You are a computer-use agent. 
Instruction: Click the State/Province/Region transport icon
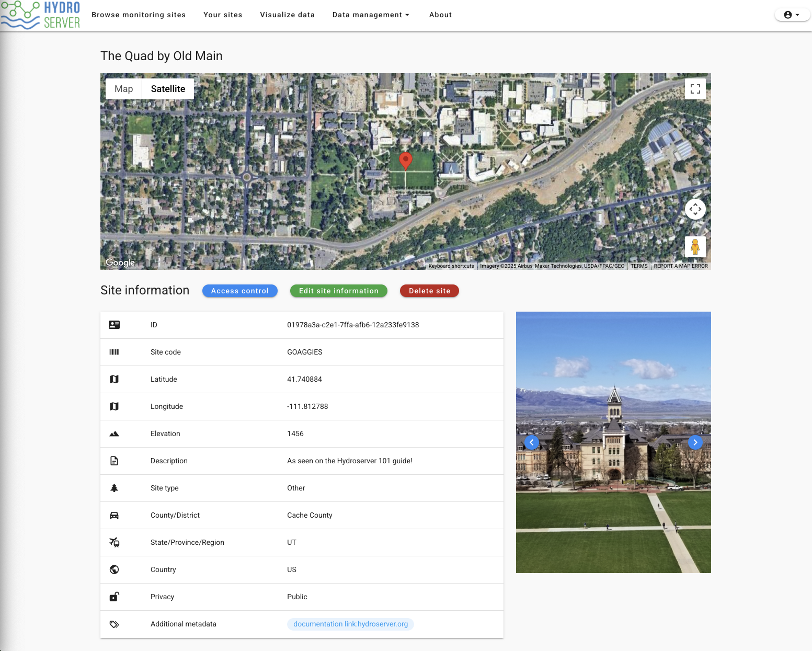(114, 542)
